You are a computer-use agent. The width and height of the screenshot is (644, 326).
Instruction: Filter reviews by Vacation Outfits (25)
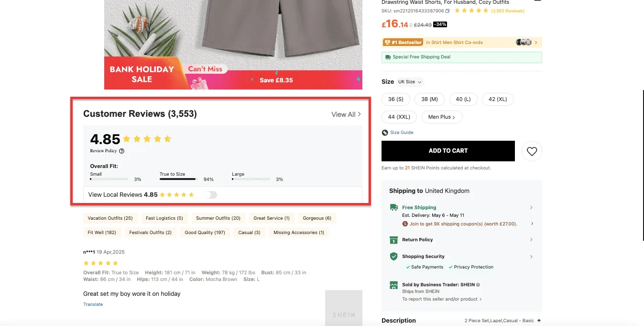point(110,218)
